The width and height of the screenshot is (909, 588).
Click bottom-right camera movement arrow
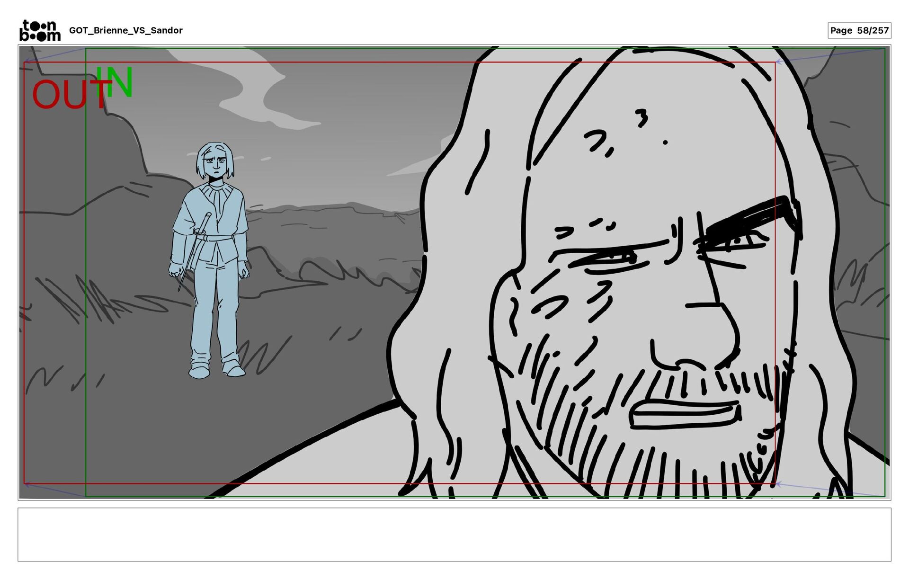pyautogui.click(x=829, y=490)
